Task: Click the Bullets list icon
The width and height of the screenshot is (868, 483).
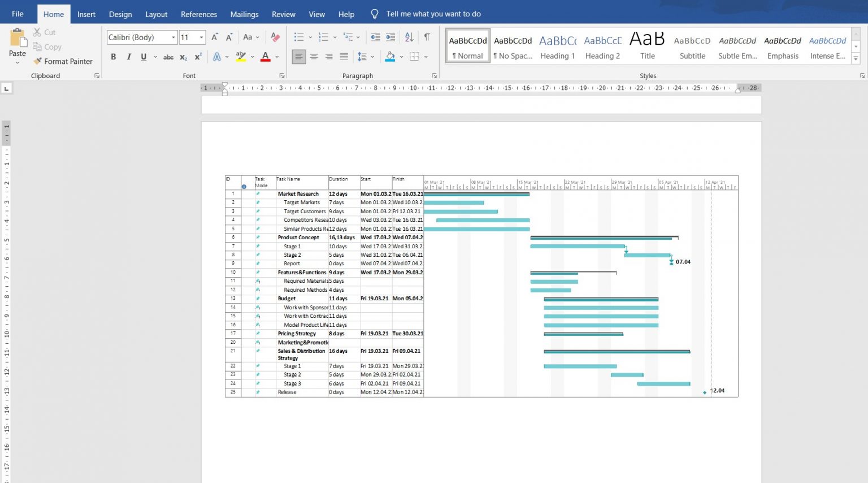Action: (298, 36)
